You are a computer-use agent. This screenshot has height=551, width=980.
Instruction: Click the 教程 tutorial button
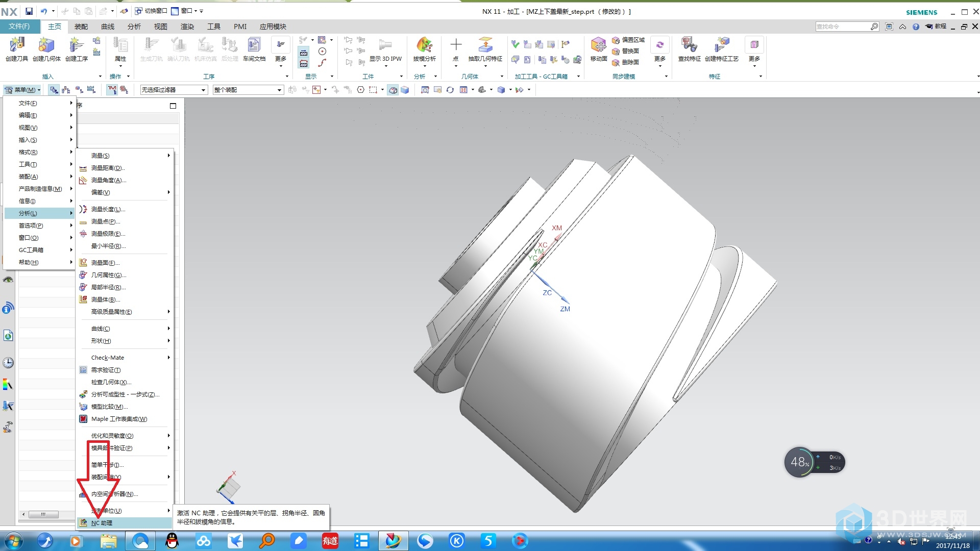tap(936, 27)
